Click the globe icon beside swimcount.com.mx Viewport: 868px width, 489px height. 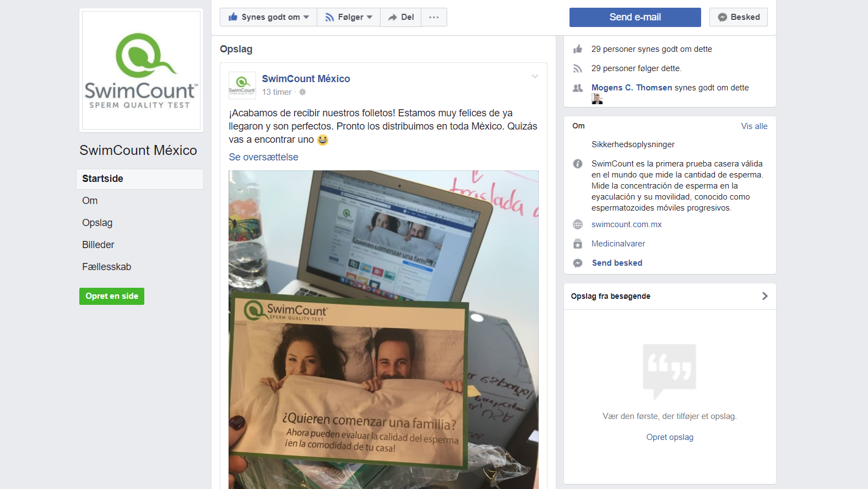coord(578,224)
